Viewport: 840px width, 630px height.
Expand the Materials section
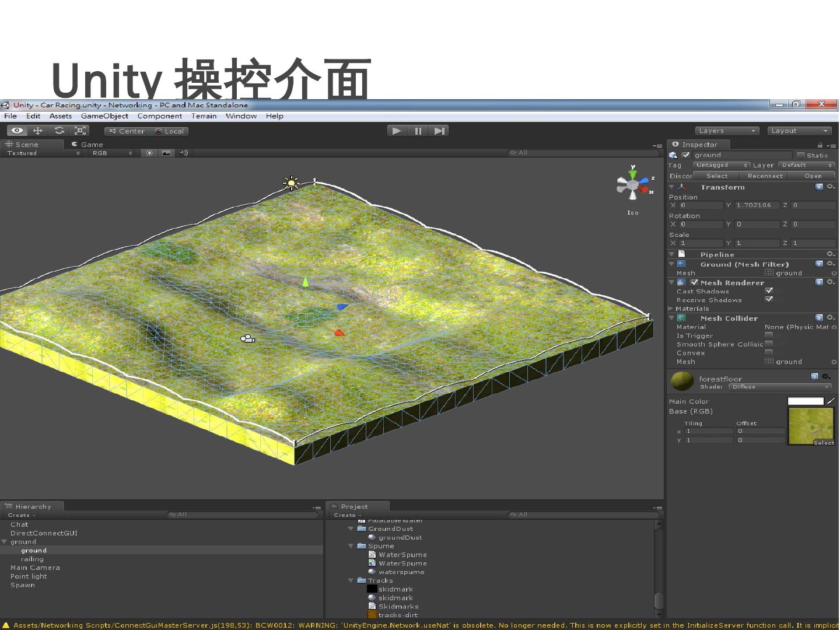pyautogui.click(x=671, y=309)
